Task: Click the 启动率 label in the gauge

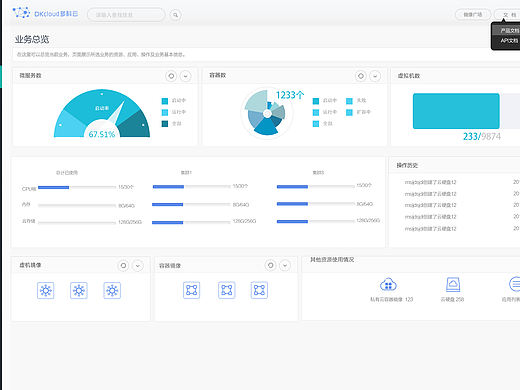Action: point(102,108)
